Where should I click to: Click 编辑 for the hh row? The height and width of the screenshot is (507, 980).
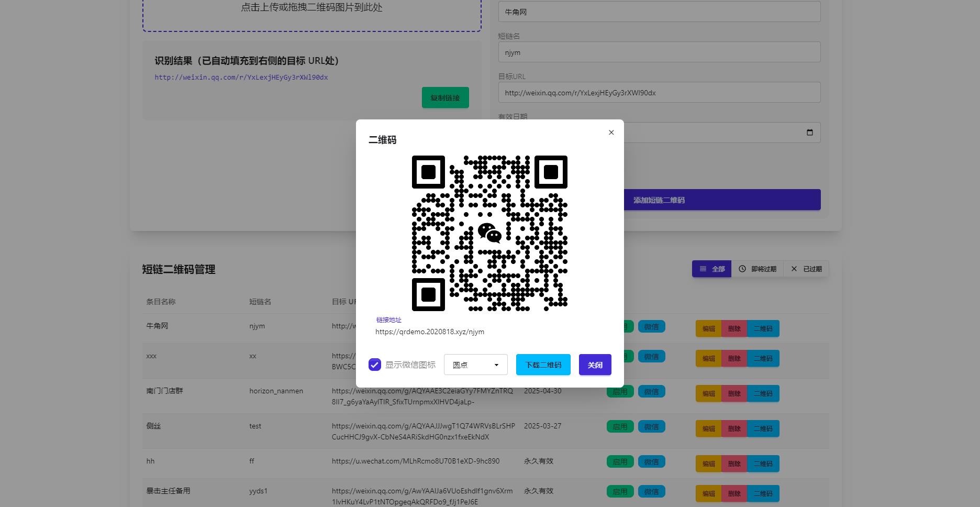click(708, 464)
